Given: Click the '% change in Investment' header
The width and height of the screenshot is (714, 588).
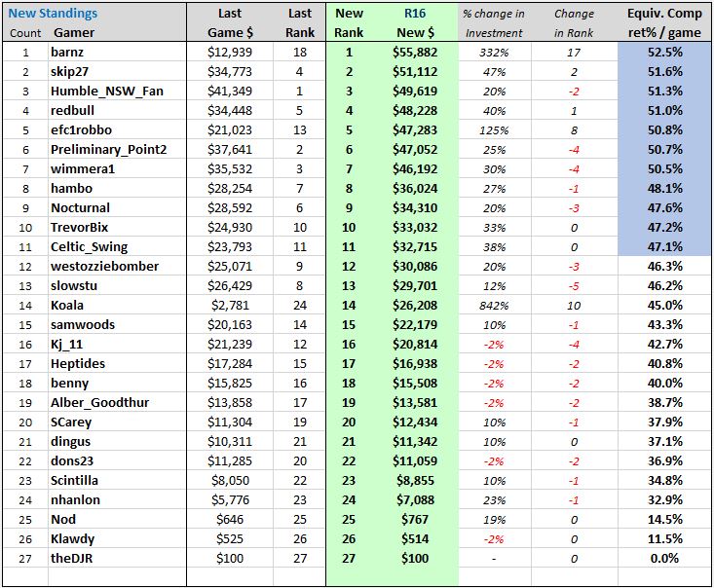Looking at the screenshot, I should point(494,23).
